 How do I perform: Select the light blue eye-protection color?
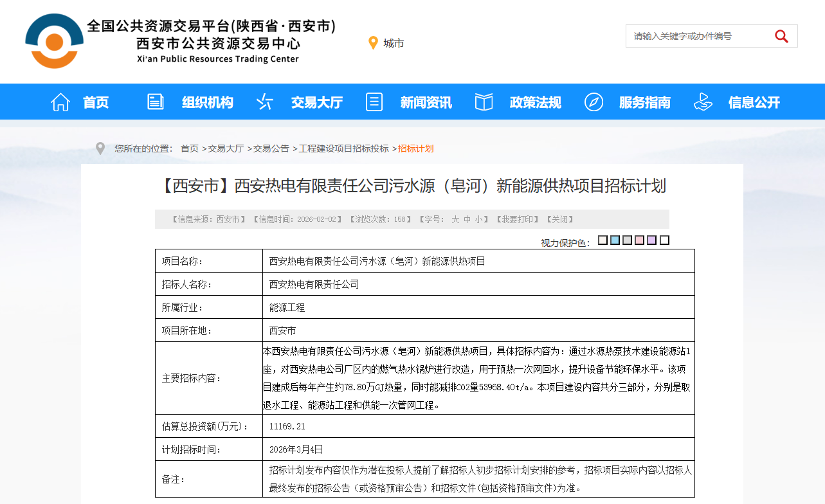coord(615,240)
